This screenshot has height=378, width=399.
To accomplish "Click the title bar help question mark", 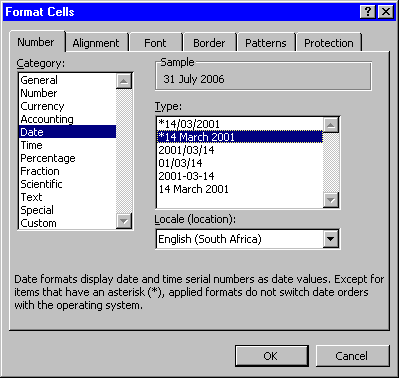I will pyautogui.click(x=368, y=12).
